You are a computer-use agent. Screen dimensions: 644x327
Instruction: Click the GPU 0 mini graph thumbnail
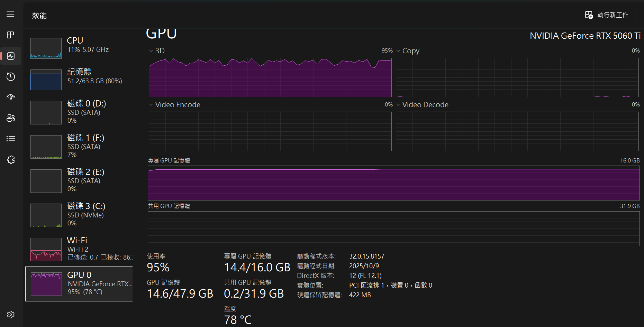(46, 284)
